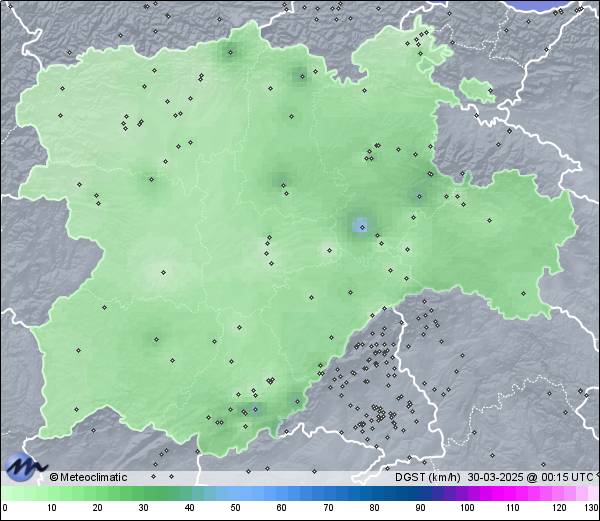Viewport: 600px width, 521px height.
Task: Click the scale label 0
Action: coord(5,508)
